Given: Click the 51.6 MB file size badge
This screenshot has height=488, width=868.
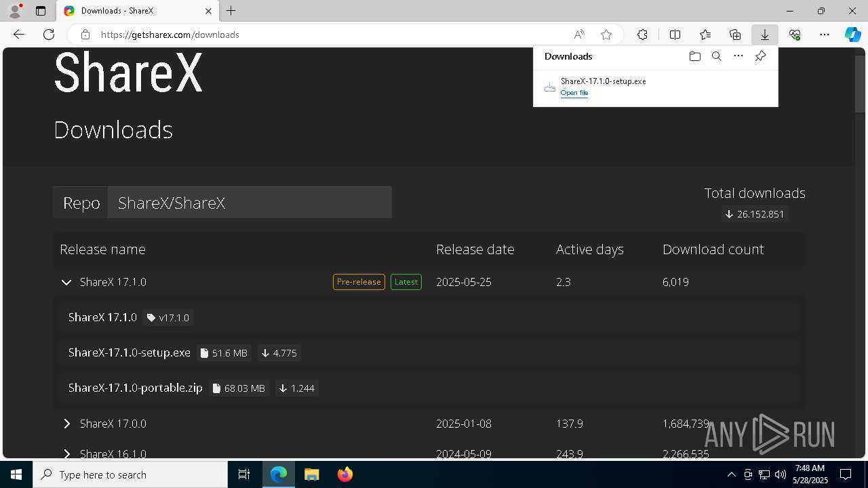Looking at the screenshot, I should [224, 353].
